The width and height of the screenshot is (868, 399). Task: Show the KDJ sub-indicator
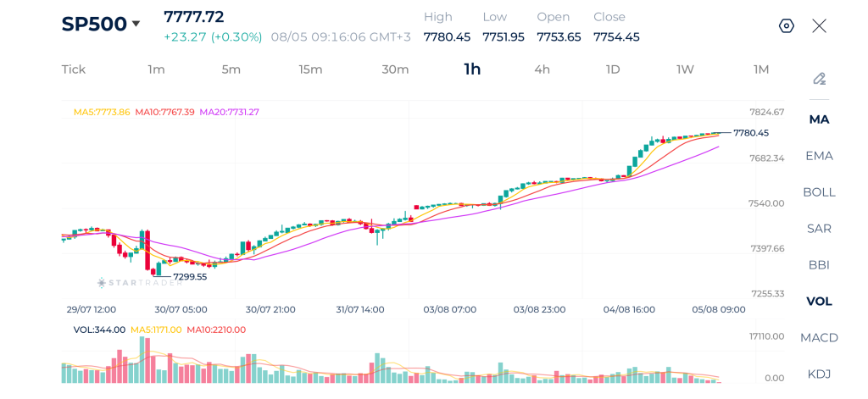pos(820,374)
